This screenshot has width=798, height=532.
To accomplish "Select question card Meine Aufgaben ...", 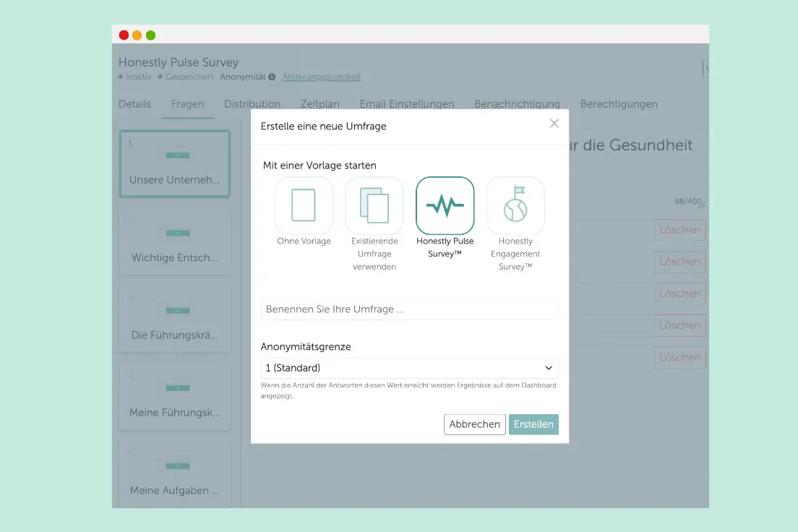I will pos(175,474).
